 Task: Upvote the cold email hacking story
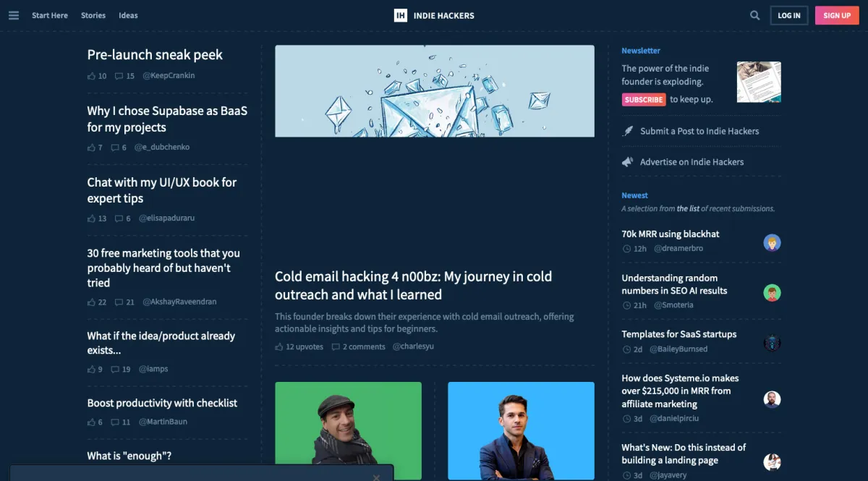tap(279, 347)
